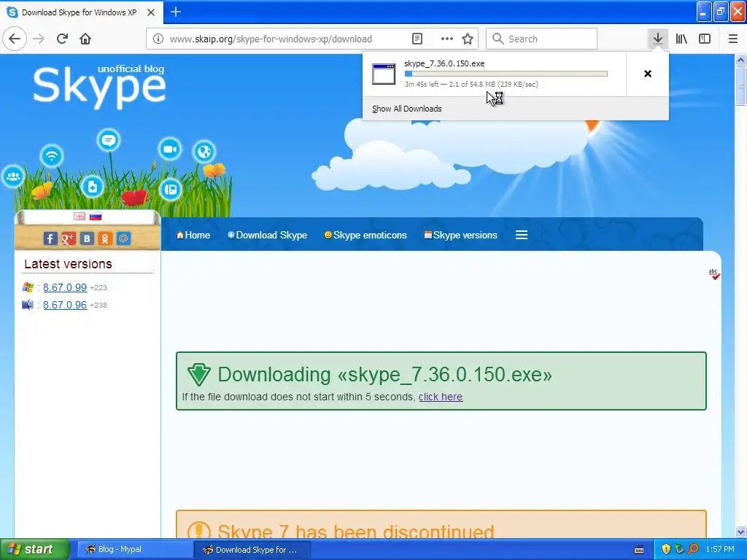This screenshot has height=560, width=747.
Task: Click the Windows logo beside 8.67.0.99
Action: 28,287
